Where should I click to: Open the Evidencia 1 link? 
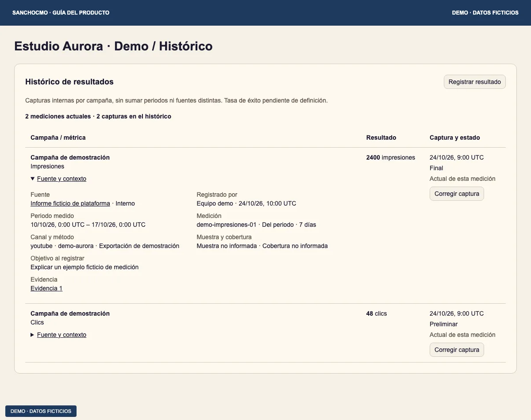click(x=46, y=288)
